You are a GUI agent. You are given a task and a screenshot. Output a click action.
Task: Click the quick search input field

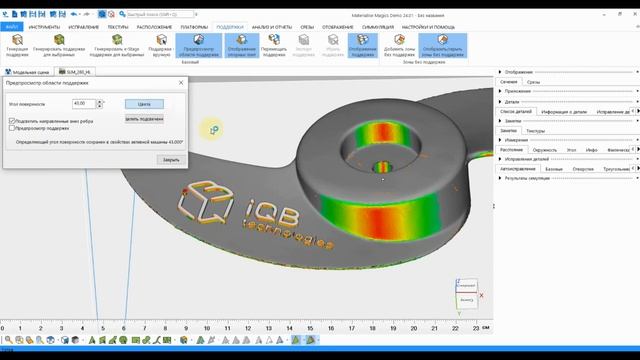(160, 14)
